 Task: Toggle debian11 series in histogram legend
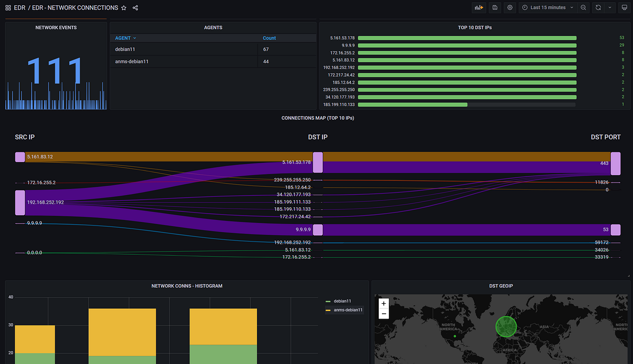[x=341, y=301]
